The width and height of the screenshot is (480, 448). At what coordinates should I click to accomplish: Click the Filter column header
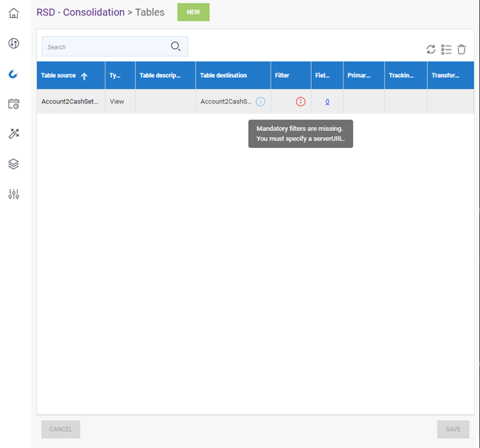(x=282, y=76)
